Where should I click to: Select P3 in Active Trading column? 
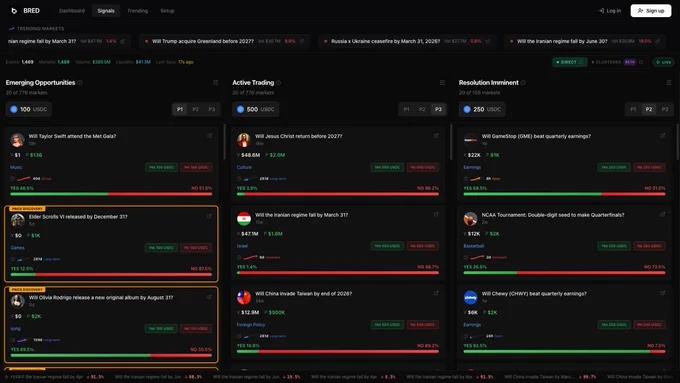click(438, 109)
